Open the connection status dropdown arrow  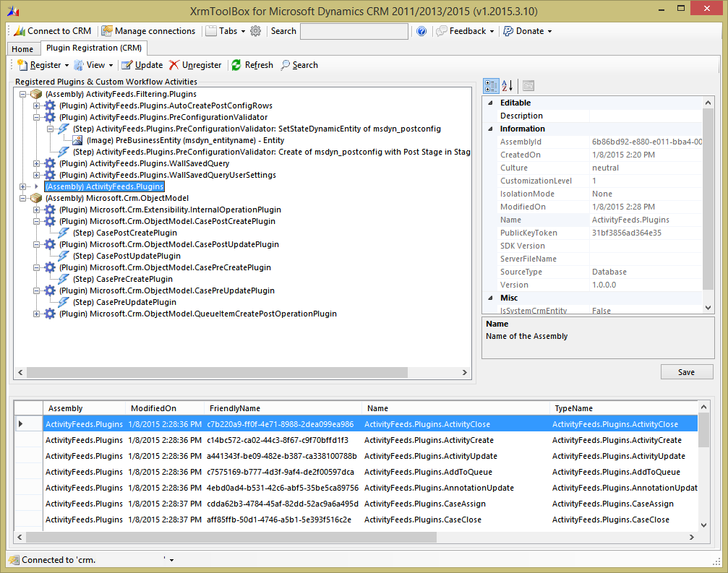(172, 560)
